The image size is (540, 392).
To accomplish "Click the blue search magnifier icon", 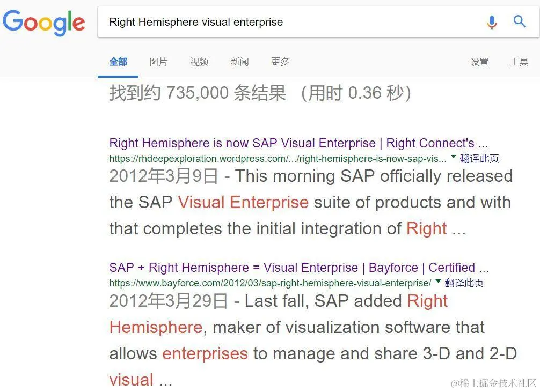I will point(520,21).
